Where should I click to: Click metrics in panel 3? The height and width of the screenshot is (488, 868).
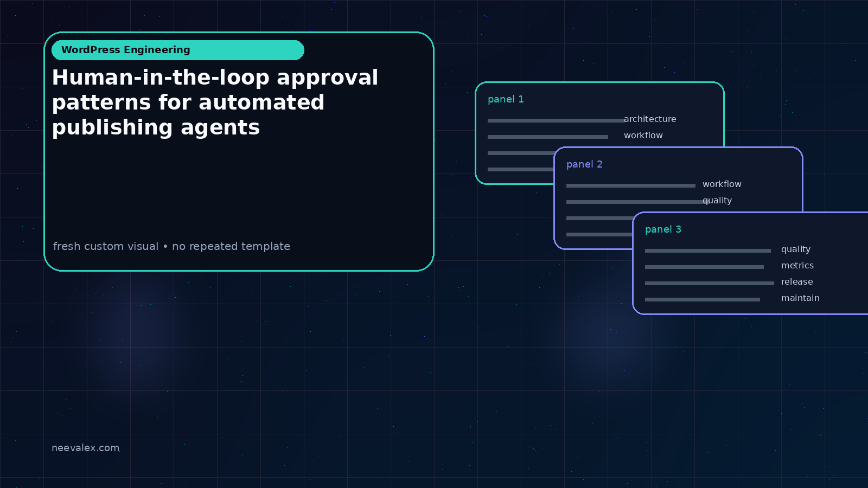[x=797, y=265]
